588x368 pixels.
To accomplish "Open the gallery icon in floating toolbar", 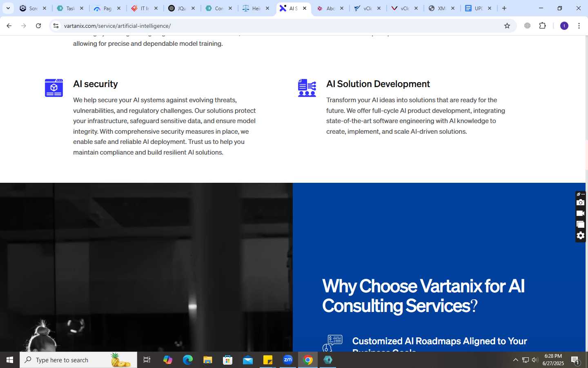I will 581,224.
